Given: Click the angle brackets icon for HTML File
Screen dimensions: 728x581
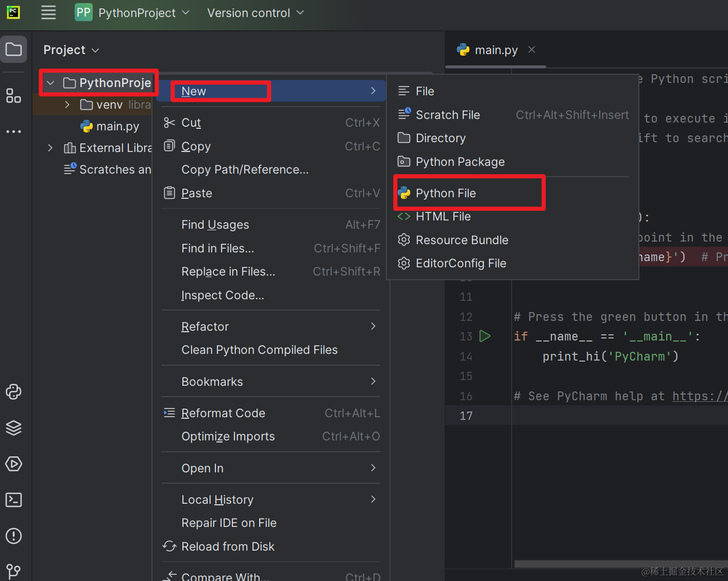Looking at the screenshot, I should point(404,216).
